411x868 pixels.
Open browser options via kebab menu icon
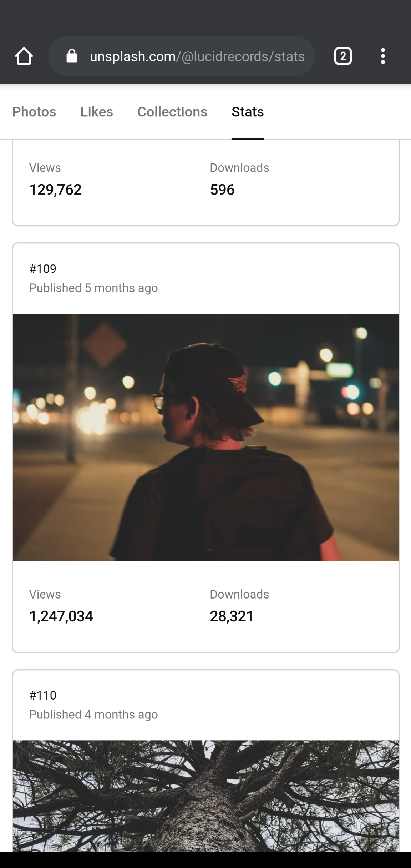click(383, 55)
